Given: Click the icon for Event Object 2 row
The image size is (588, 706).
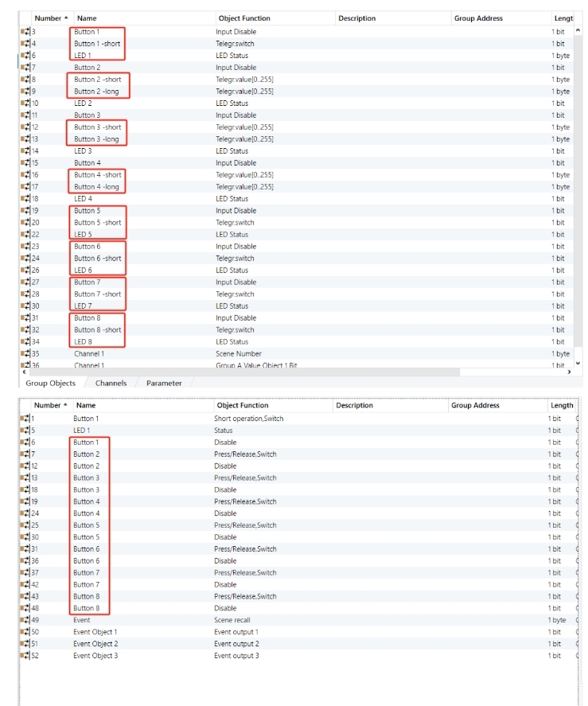Looking at the screenshot, I should pyautogui.click(x=23, y=644).
